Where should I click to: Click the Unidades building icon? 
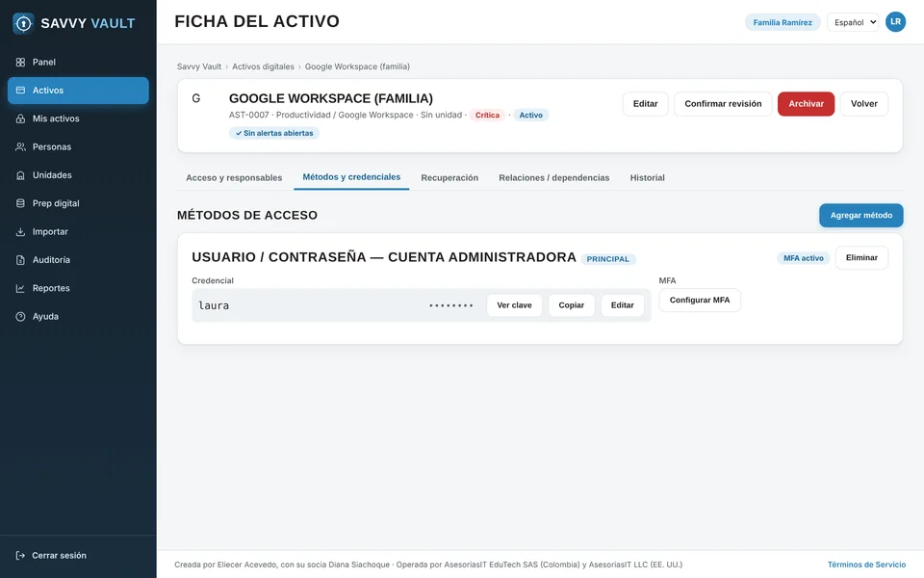coord(20,175)
